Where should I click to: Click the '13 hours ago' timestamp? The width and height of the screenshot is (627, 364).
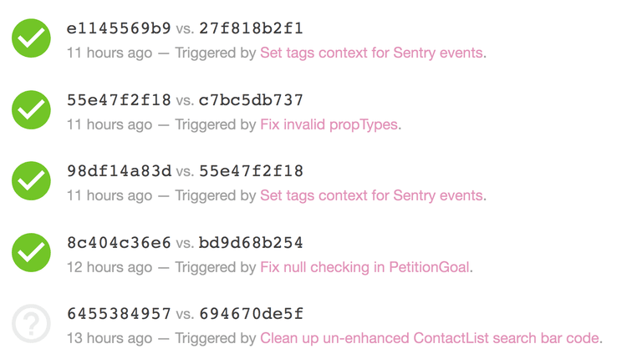coord(110,338)
